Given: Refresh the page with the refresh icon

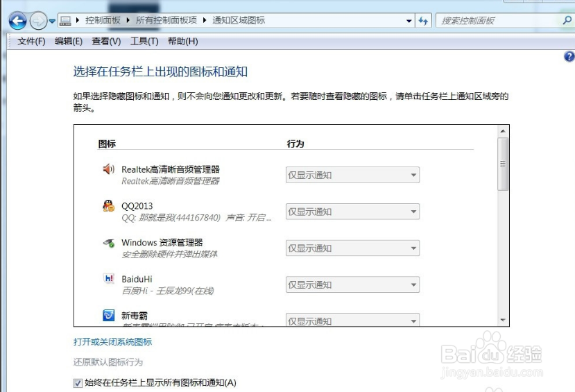Looking at the screenshot, I should point(423,21).
